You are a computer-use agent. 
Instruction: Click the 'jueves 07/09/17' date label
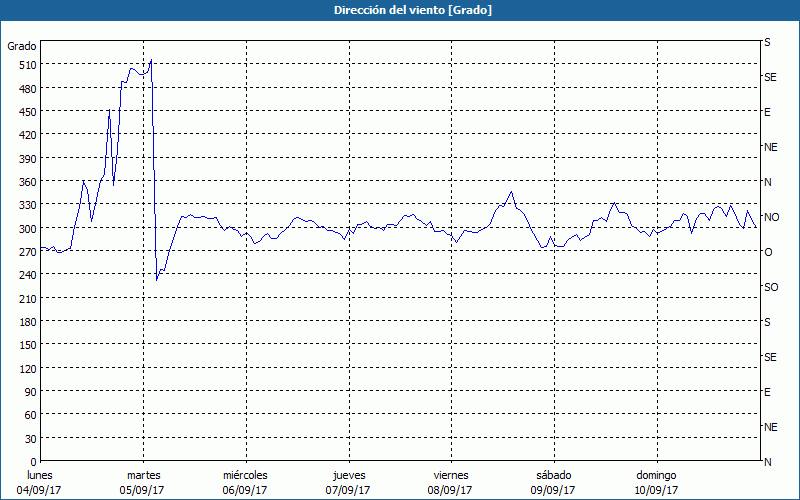[x=348, y=482]
